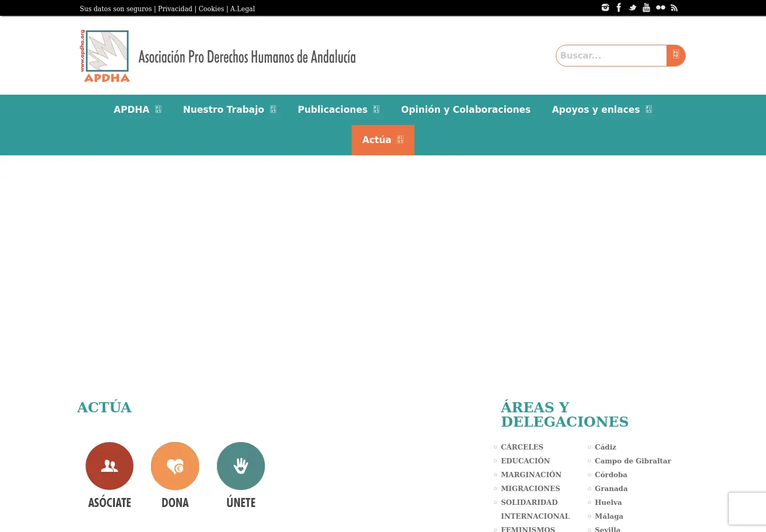766x532 pixels.
Task: Open the orange Actúa menu item
Action: [383, 140]
